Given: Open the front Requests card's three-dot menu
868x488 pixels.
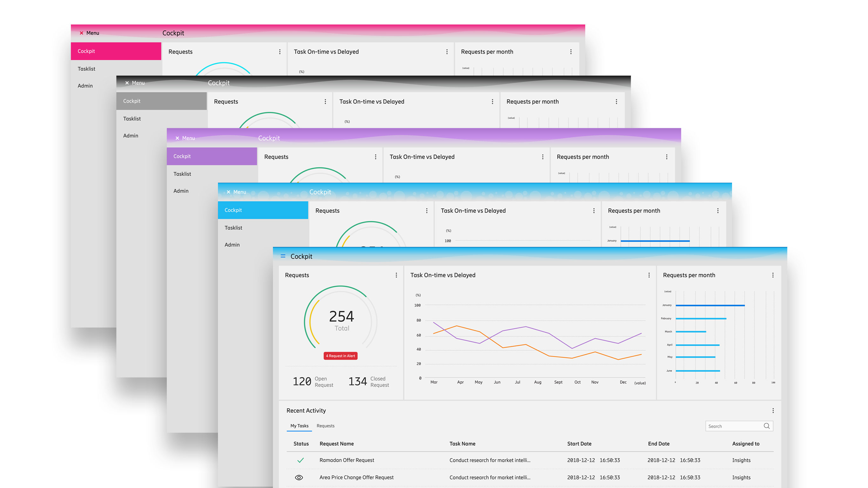Looking at the screenshot, I should pos(396,275).
